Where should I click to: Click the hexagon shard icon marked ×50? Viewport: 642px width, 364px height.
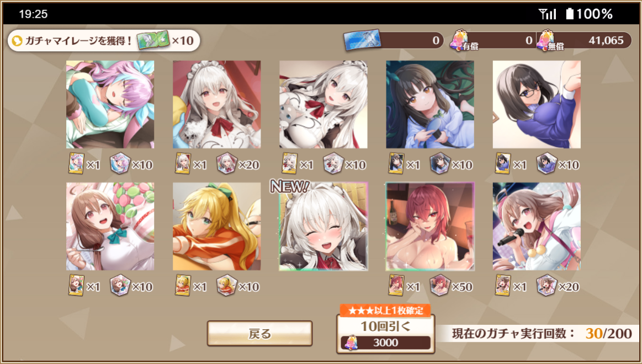440,286
